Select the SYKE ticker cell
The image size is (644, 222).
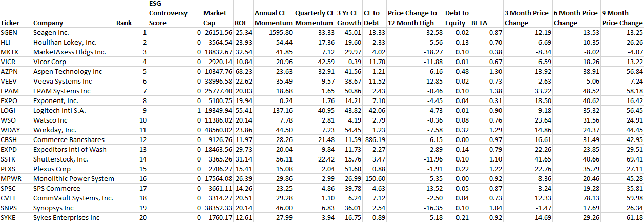(10, 217)
